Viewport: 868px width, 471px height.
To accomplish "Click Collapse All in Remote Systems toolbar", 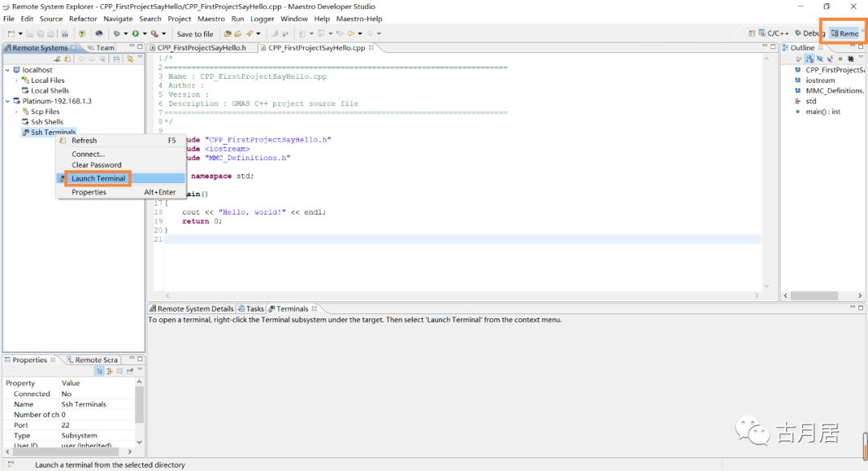I will point(117,59).
